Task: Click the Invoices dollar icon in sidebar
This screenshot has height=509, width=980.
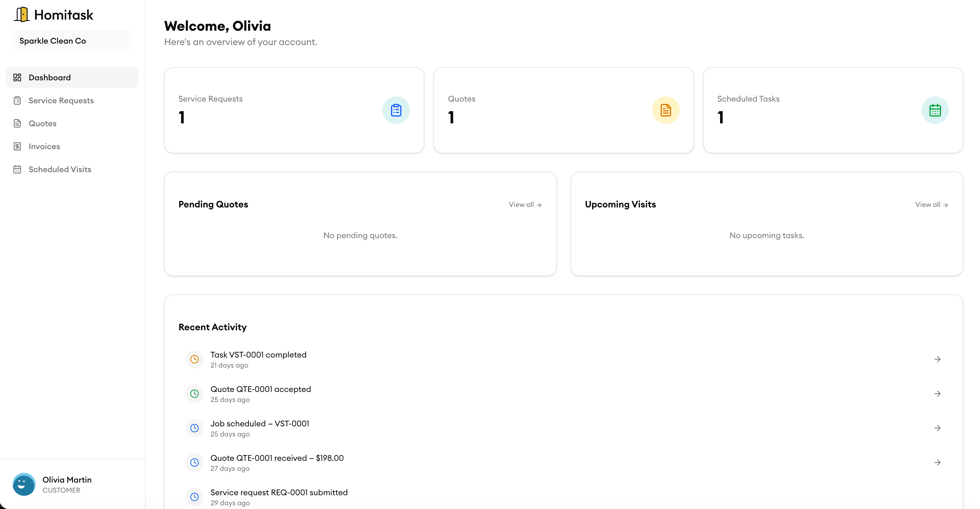Action: click(17, 146)
